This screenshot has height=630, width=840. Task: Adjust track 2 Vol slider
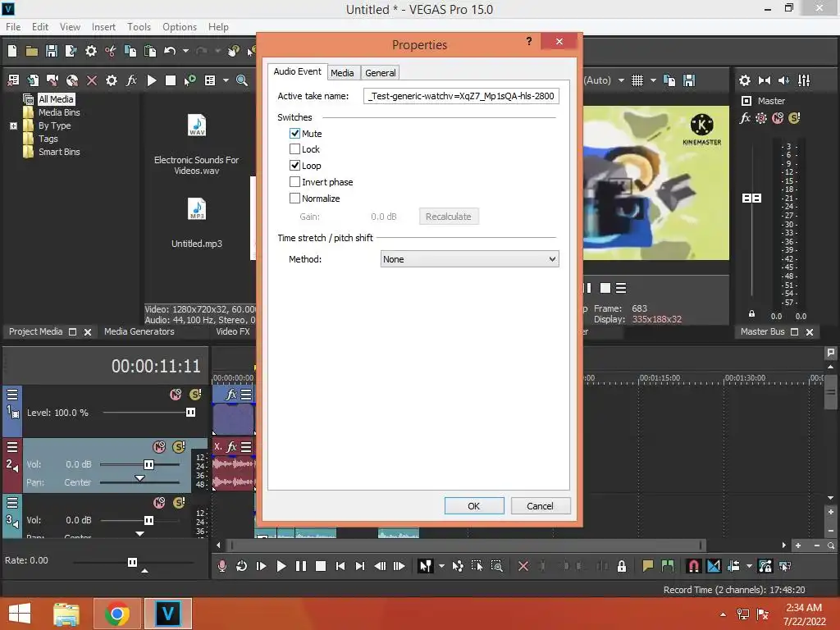tap(149, 464)
